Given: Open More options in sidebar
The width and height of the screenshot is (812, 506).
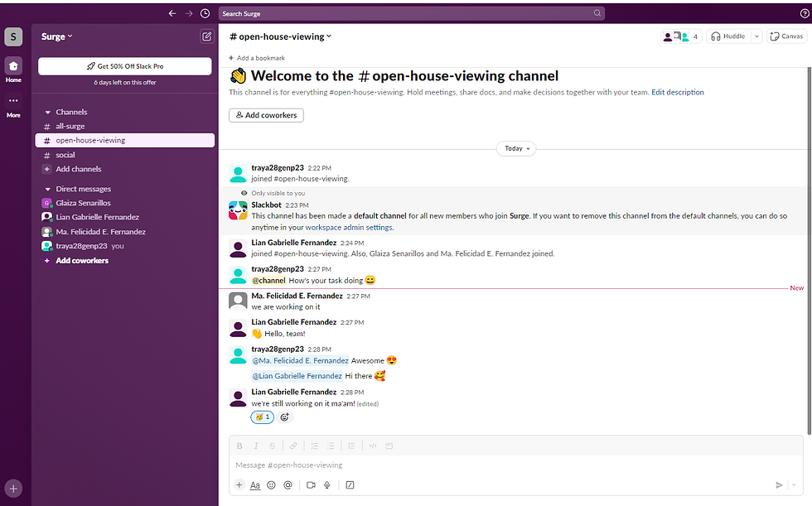Looking at the screenshot, I should click(13, 105).
